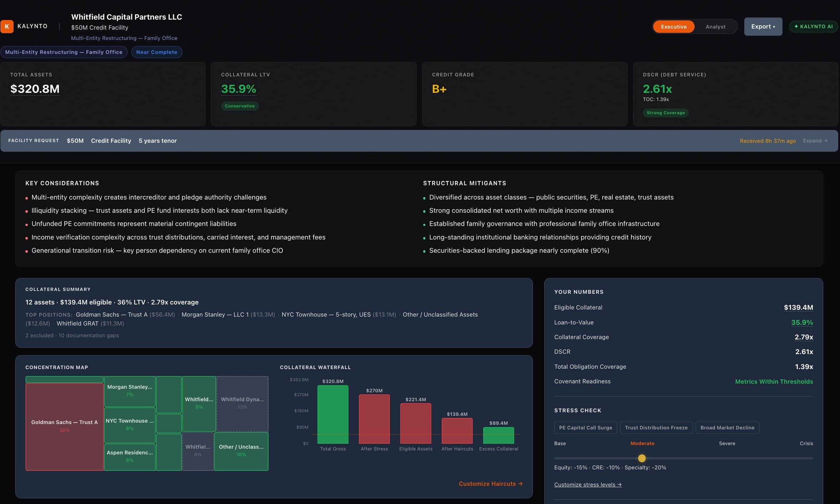Click the Multi-Entity Restructuring — Family Office tag
840x504 pixels.
coord(64,52)
